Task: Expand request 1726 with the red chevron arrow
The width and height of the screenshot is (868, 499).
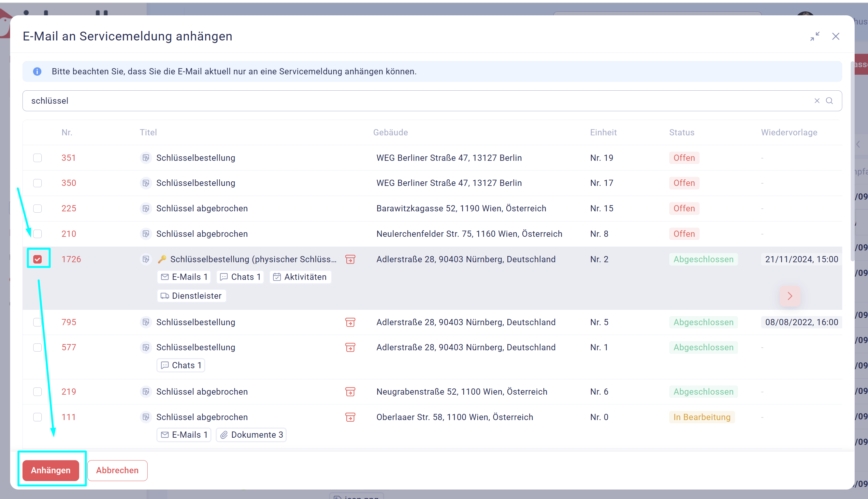Action: click(x=790, y=296)
